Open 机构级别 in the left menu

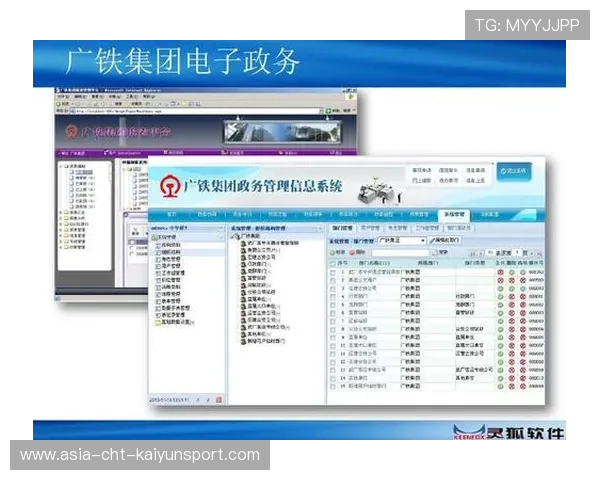point(168,245)
